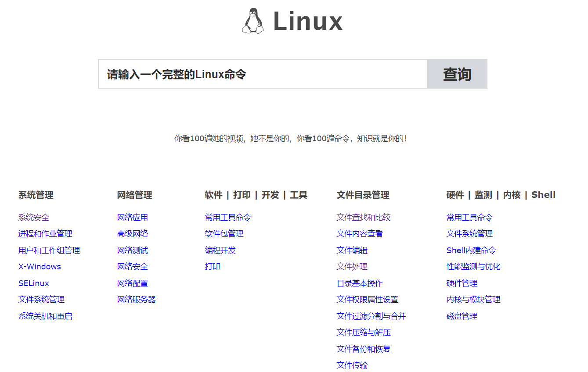Open the 文件传输 link
588x372 pixels.
tap(352, 365)
